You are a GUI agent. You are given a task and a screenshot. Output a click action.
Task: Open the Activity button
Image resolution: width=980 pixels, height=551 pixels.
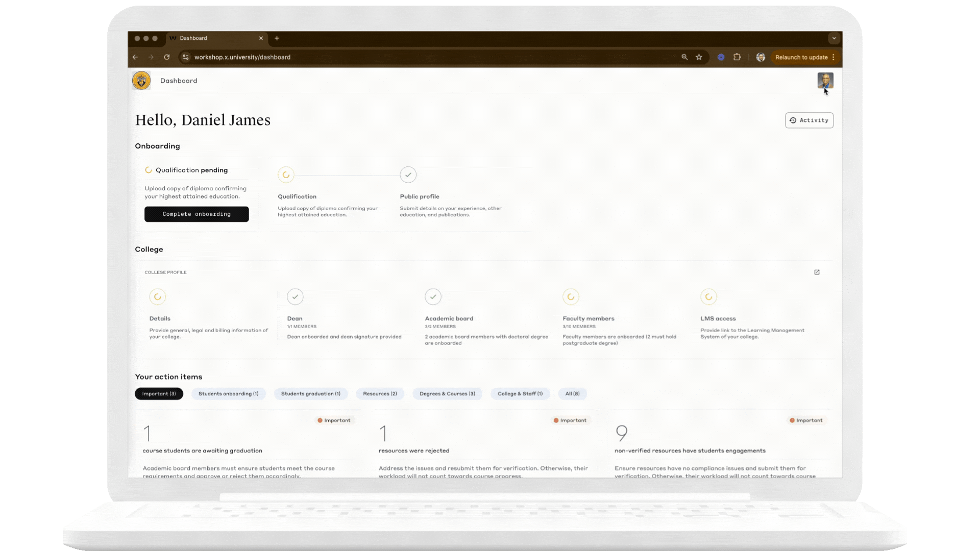pyautogui.click(x=809, y=120)
